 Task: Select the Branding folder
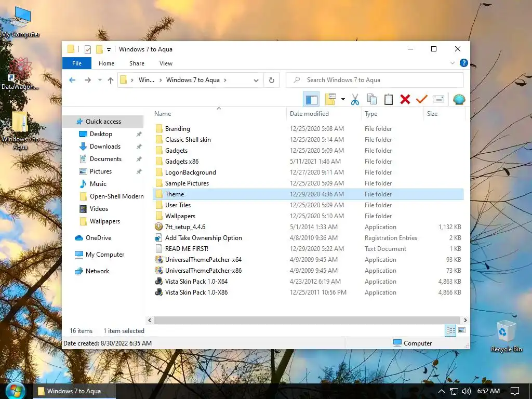178,129
